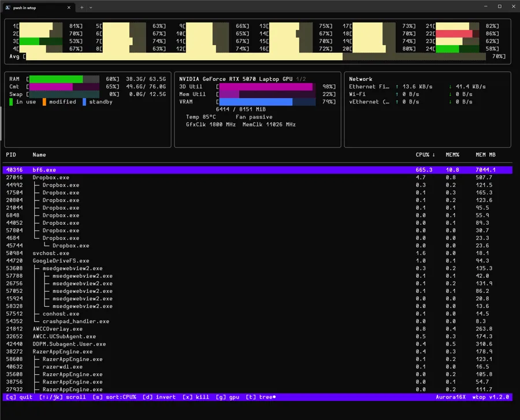Sort by the CPU% column header
The height and width of the screenshot is (420, 520).
tap(425, 154)
